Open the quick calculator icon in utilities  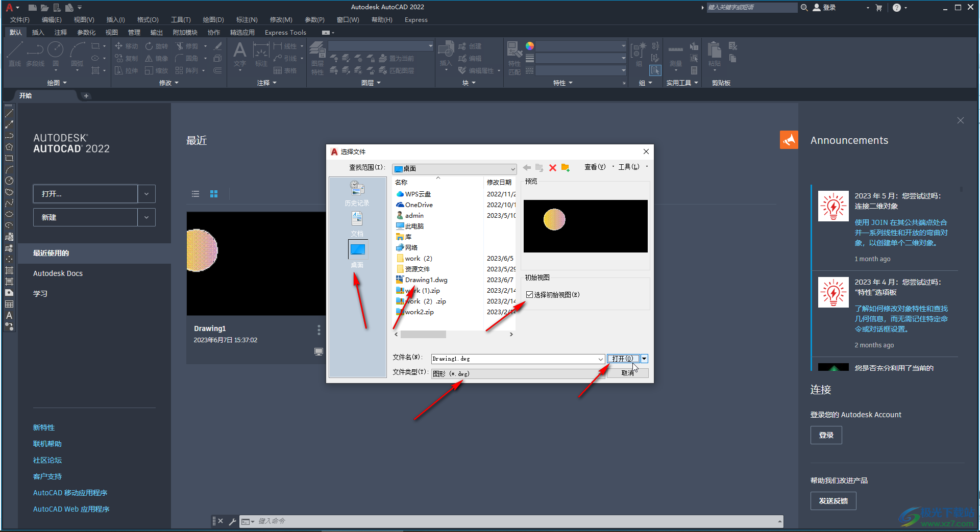(694, 70)
